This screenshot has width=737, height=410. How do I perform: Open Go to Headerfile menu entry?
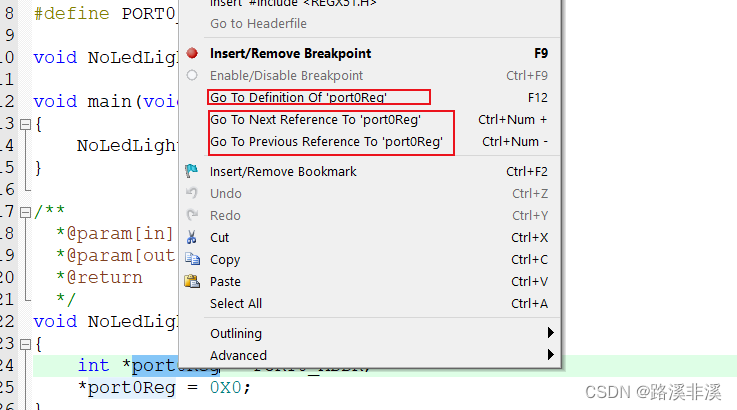tap(258, 23)
